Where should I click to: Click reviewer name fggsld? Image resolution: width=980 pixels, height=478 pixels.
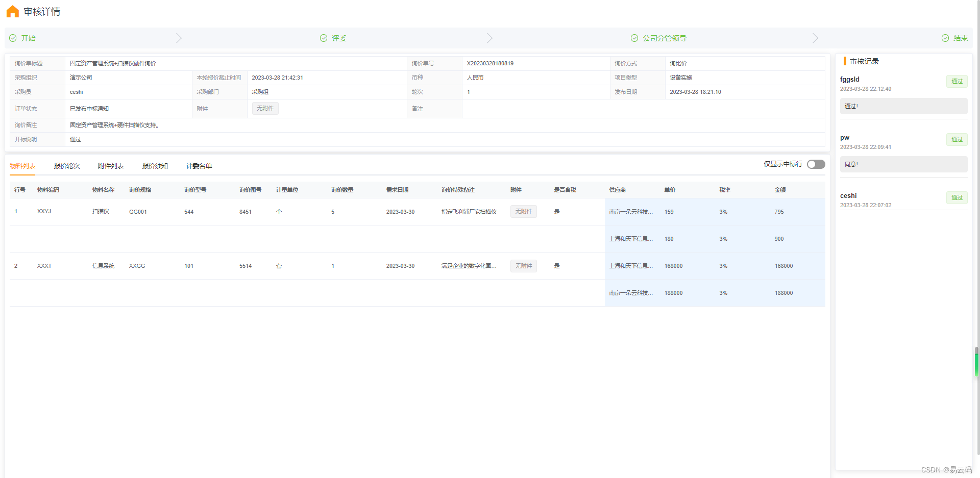pyautogui.click(x=850, y=79)
